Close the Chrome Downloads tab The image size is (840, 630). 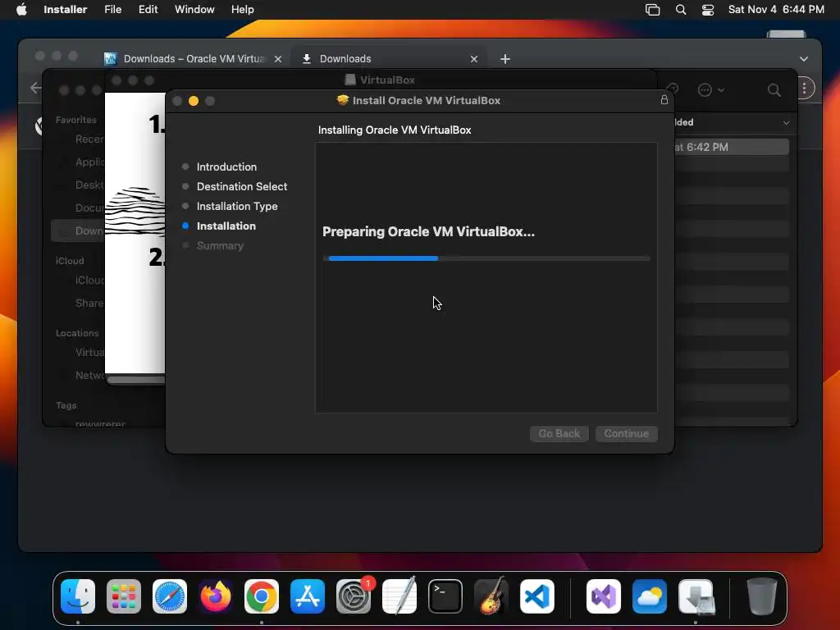474,59
